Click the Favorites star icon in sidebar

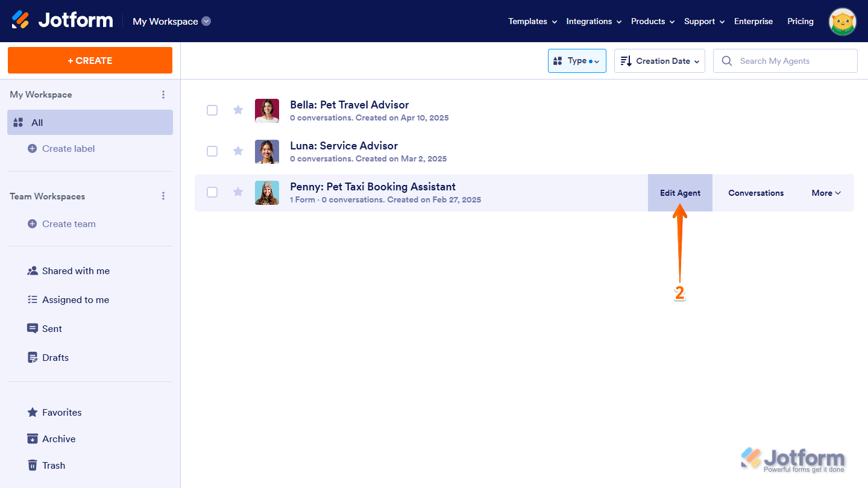point(33,413)
